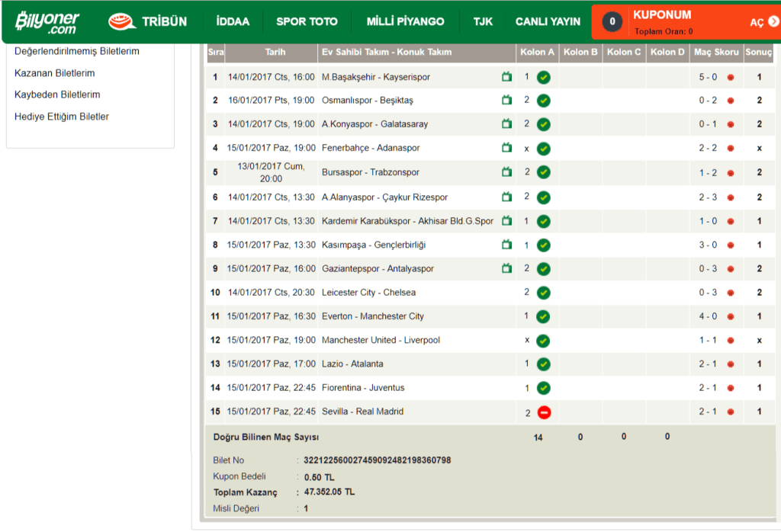Screen dimensions: 781x532
Task: Click the 'Manchester United - Liverpool' match text
Action: 381,340
